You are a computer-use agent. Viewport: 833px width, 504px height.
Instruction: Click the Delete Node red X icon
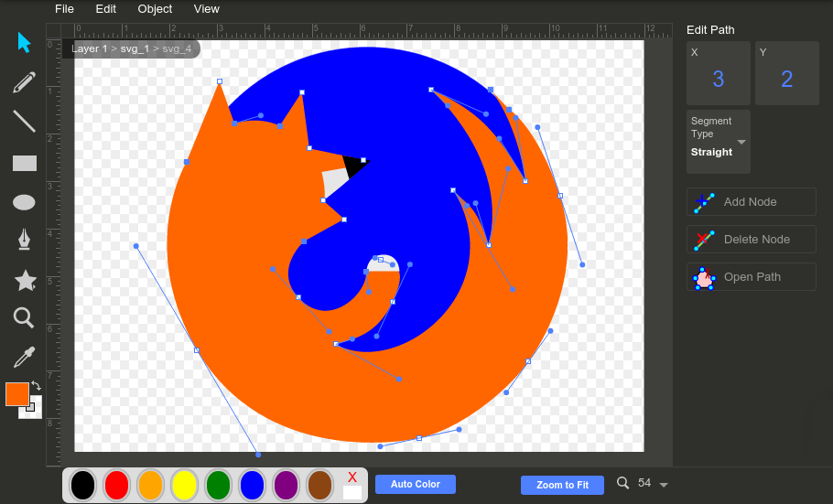click(704, 240)
